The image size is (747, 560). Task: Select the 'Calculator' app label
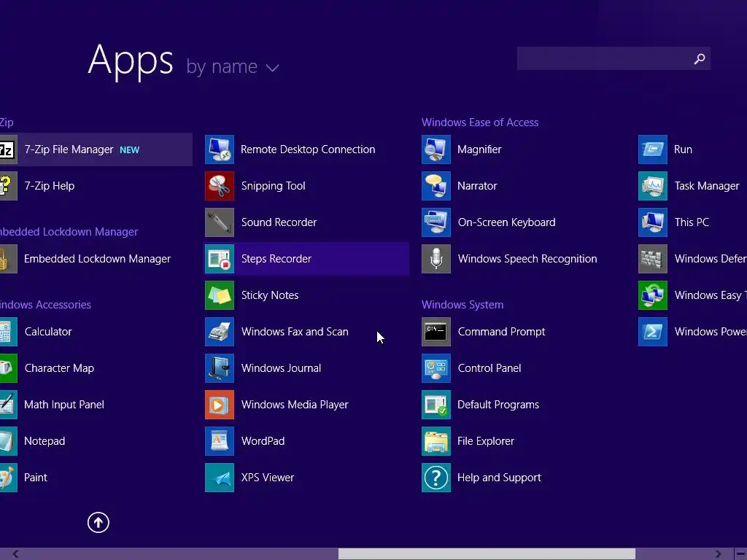tap(48, 332)
